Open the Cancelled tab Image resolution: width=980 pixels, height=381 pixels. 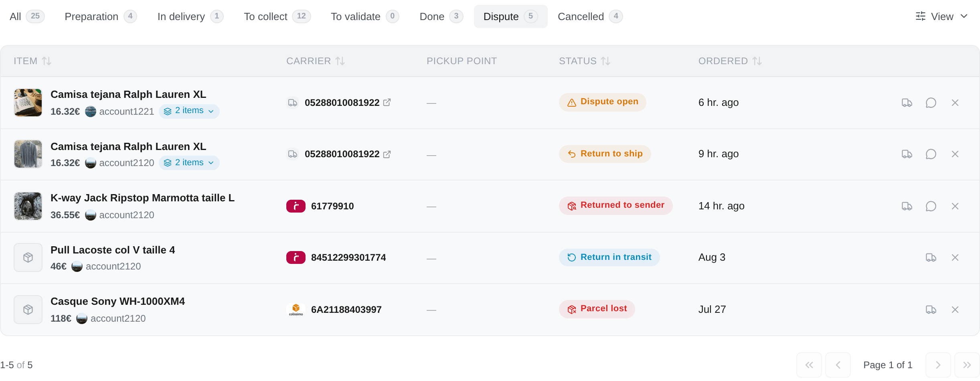(590, 16)
